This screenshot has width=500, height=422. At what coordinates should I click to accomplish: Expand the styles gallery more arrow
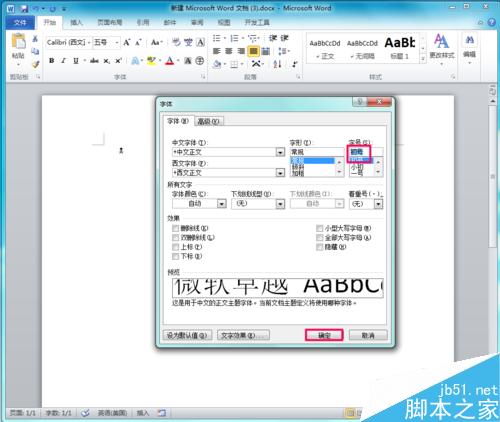423,59
